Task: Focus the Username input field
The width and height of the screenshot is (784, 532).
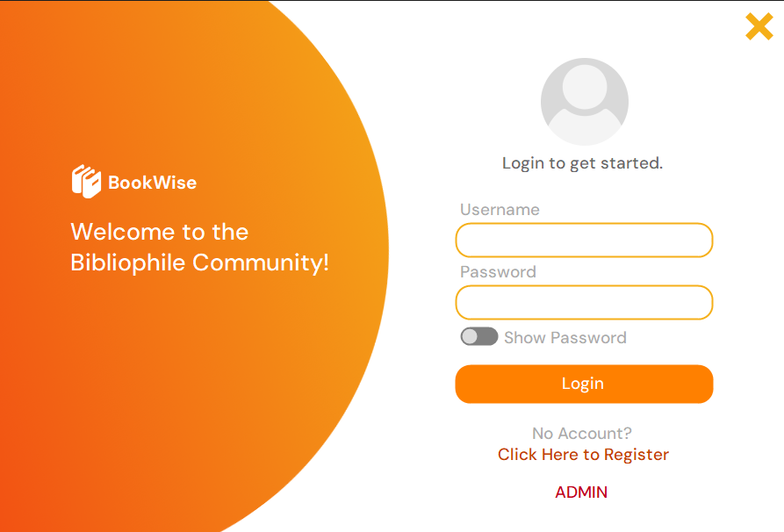Action: click(x=584, y=241)
